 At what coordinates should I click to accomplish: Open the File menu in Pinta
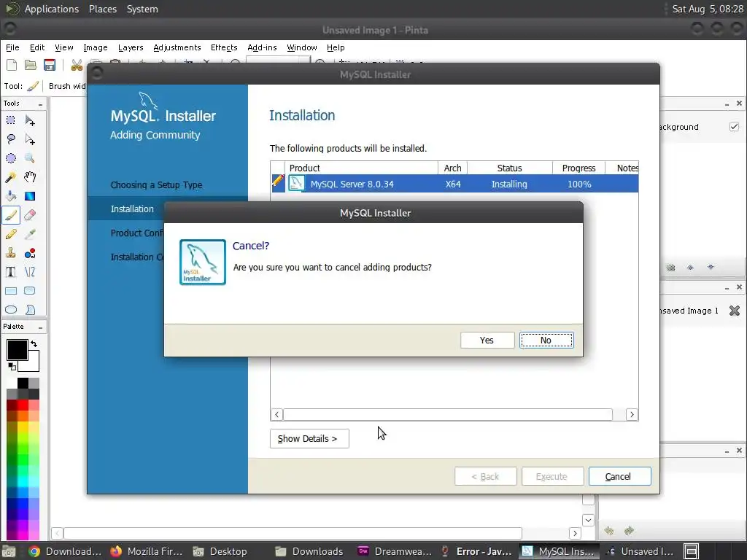pyautogui.click(x=12, y=47)
